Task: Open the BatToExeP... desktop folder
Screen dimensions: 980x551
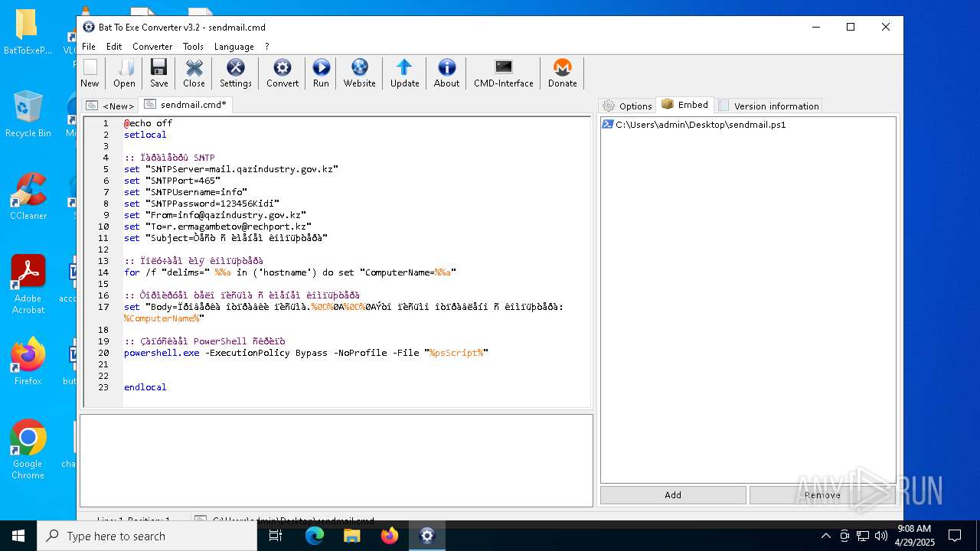Action: [28, 31]
